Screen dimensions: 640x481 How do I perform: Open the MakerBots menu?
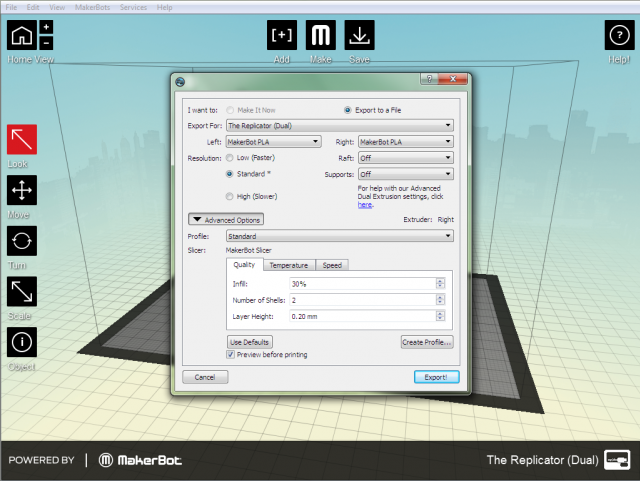point(92,7)
